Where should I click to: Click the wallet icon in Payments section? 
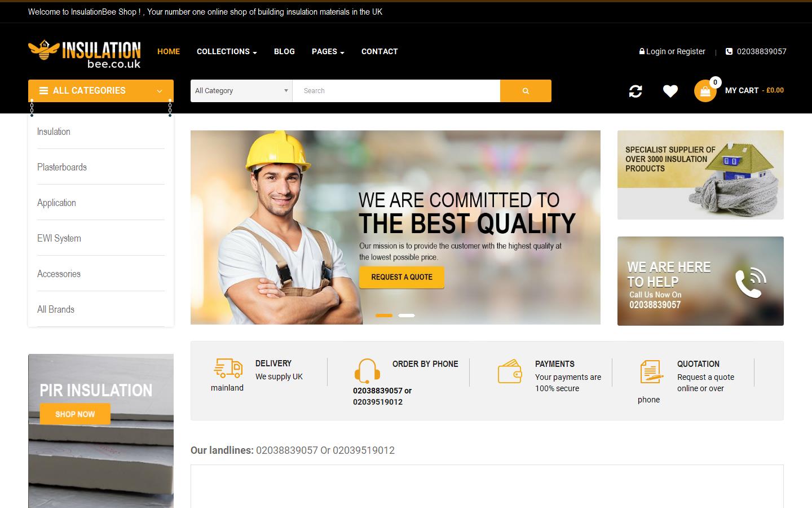pos(510,371)
